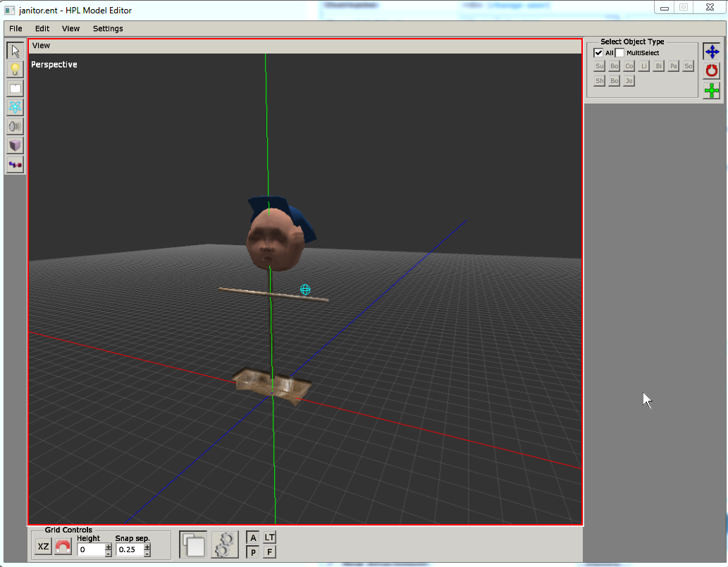Toggle the magnet snap-to-grid button
The image size is (728, 567).
63,547
